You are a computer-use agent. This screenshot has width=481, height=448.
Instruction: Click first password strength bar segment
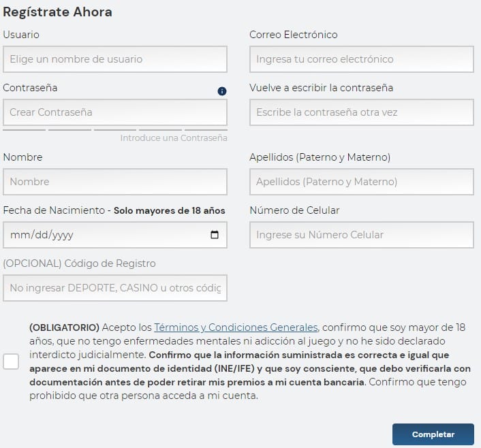(x=24, y=129)
